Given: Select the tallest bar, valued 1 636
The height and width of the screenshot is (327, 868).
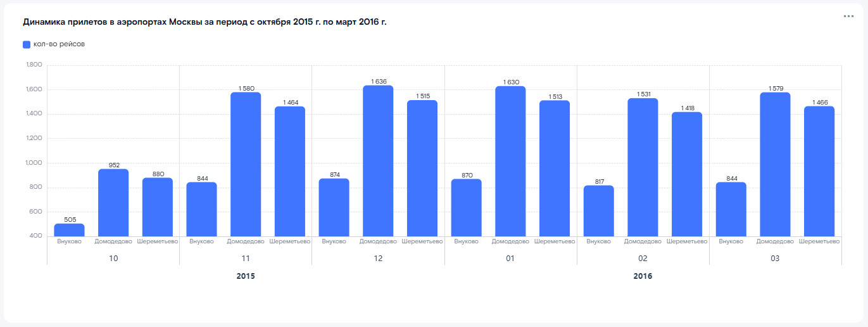Looking at the screenshot, I should [x=378, y=161].
